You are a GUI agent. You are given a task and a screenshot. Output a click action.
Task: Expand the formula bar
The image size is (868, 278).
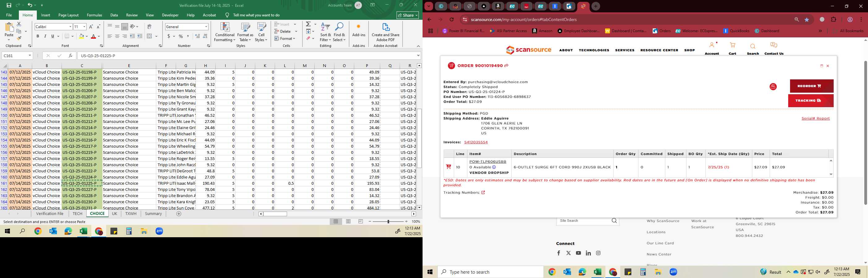418,56
